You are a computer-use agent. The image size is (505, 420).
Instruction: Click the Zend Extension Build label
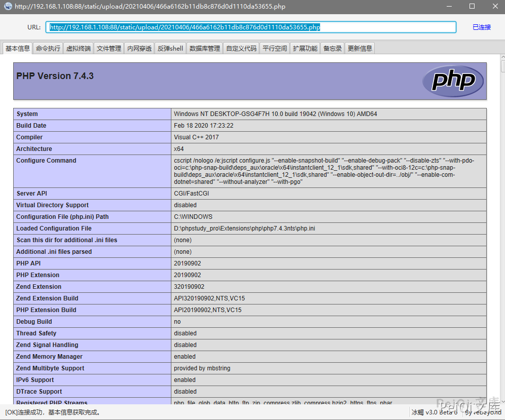pyautogui.click(x=47, y=298)
